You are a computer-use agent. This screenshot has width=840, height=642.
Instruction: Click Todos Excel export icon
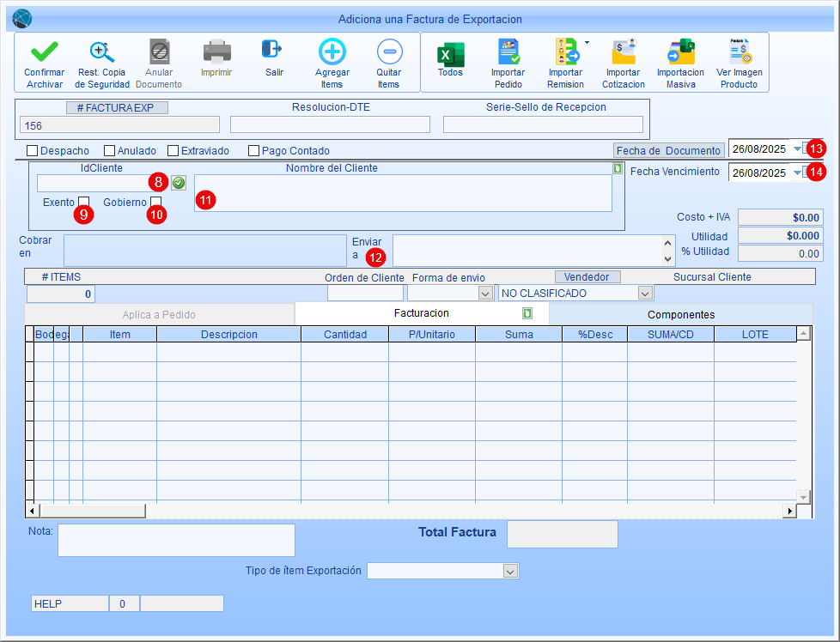(450, 53)
